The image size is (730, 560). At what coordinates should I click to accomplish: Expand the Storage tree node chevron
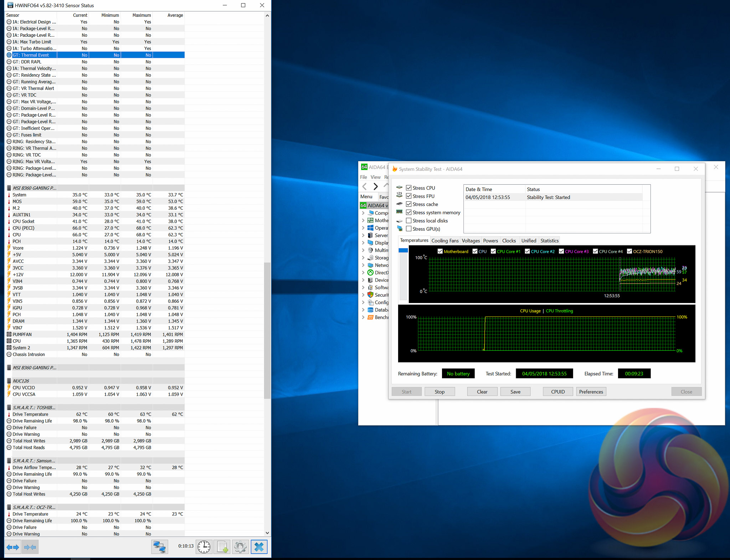tap(363, 258)
